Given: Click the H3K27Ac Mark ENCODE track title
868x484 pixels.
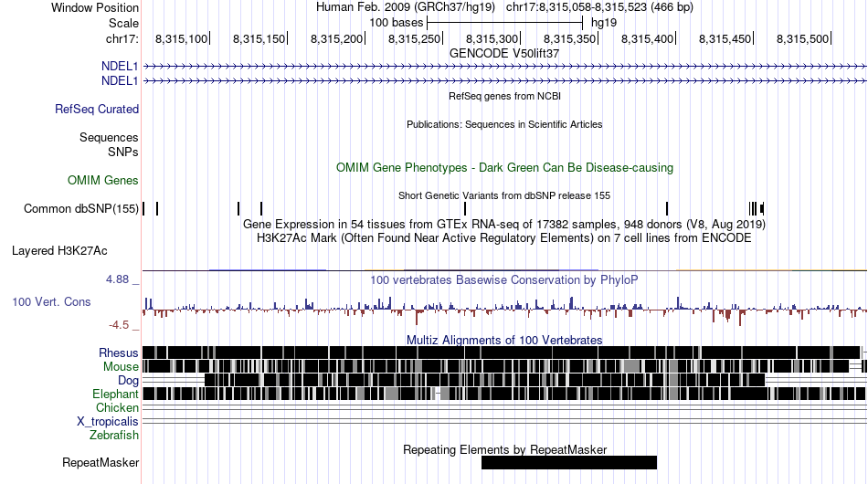Looking at the screenshot, I should coord(504,237).
